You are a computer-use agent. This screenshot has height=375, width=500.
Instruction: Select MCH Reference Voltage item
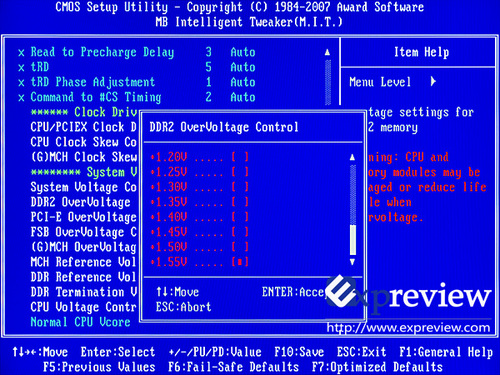pos(84,262)
